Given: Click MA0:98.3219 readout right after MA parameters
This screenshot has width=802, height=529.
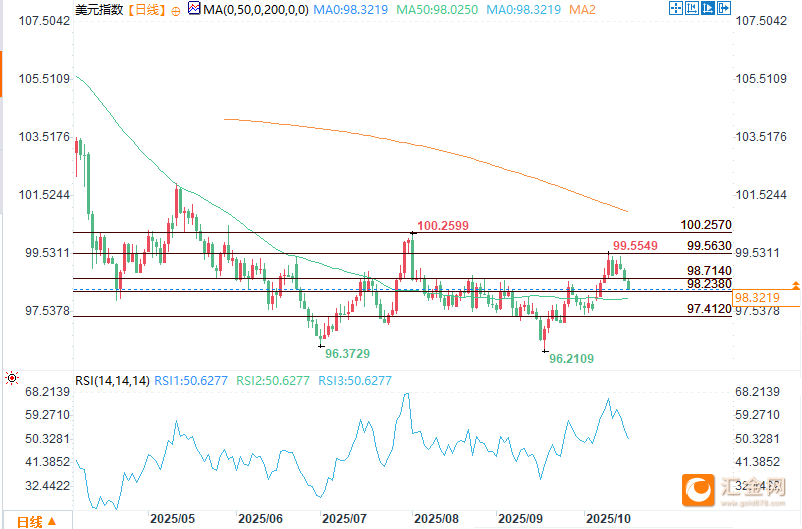Looking at the screenshot, I should pyautogui.click(x=351, y=10).
